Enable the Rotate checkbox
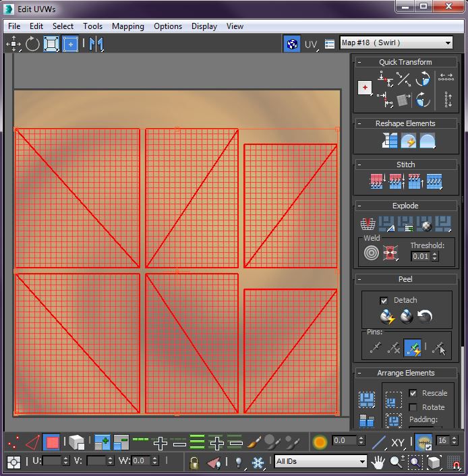 [413, 407]
